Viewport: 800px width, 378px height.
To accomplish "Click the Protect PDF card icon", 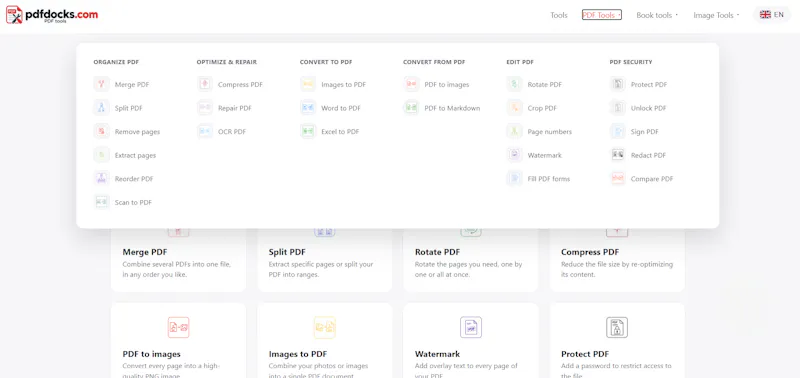I will [x=617, y=327].
